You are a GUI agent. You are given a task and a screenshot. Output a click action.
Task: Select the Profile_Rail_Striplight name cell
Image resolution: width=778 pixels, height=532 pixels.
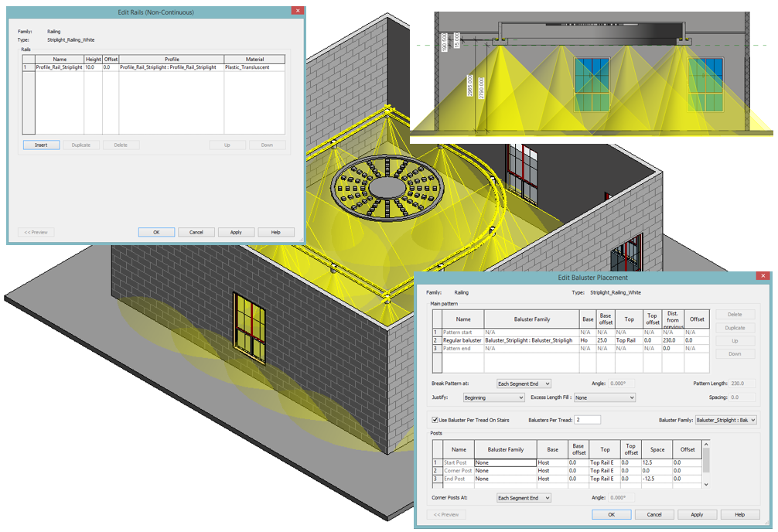pyautogui.click(x=59, y=67)
